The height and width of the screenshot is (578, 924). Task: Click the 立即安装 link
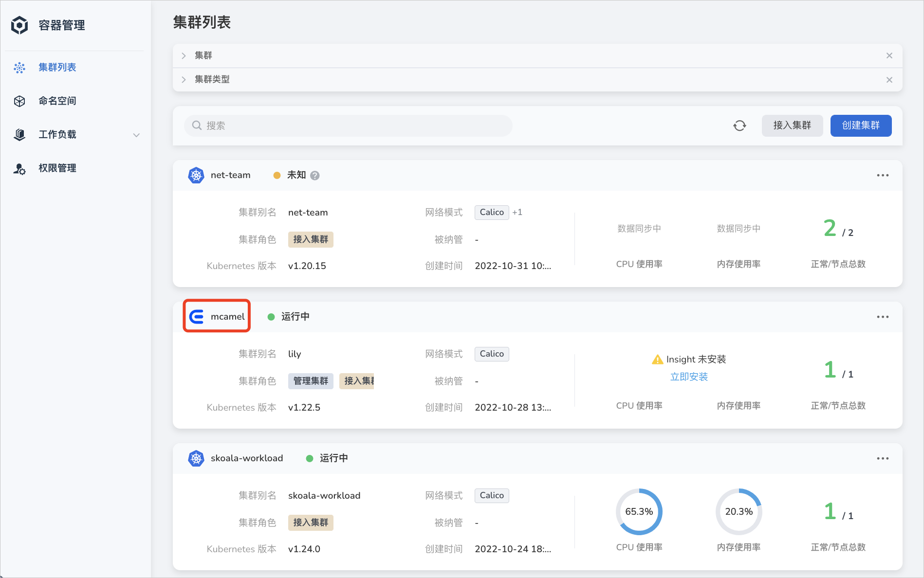(x=689, y=377)
